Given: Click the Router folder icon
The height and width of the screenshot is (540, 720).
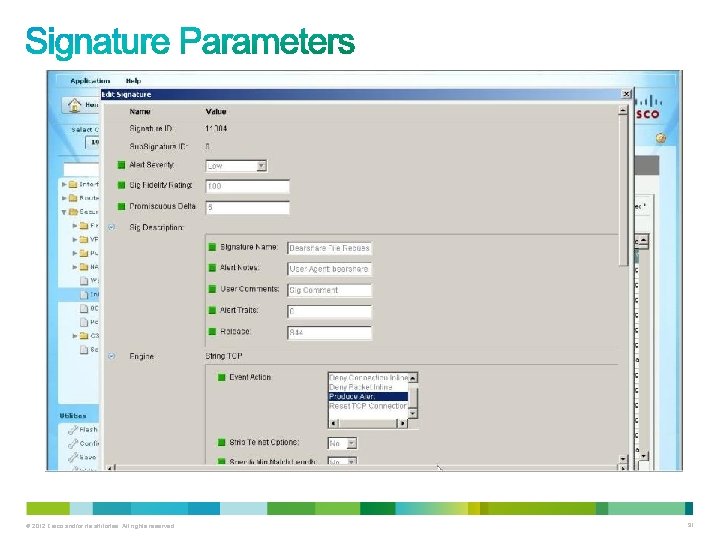Looking at the screenshot, I should 73,198.
